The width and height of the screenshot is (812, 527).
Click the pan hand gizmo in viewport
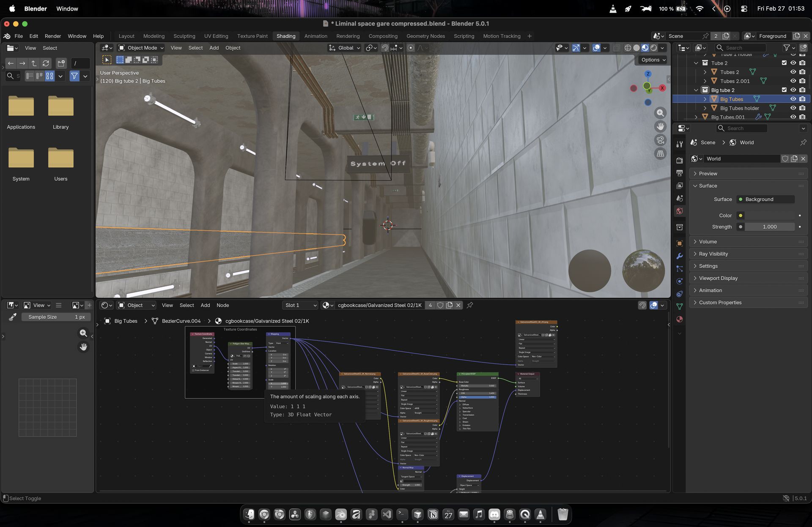(x=660, y=126)
